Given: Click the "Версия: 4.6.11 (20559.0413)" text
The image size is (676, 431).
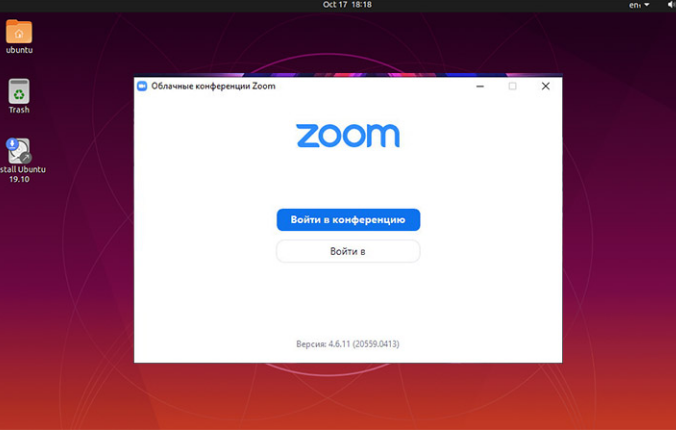Looking at the screenshot, I should (x=348, y=344).
